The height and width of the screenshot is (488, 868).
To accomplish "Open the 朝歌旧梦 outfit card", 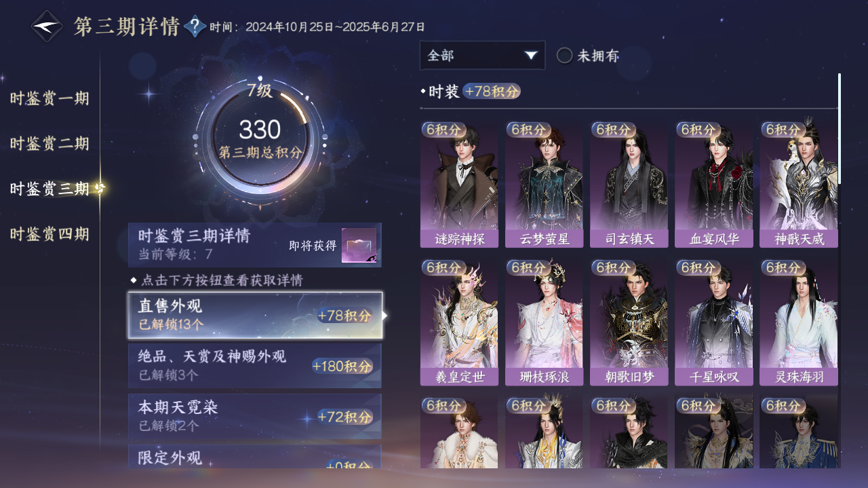I will 629,322.
